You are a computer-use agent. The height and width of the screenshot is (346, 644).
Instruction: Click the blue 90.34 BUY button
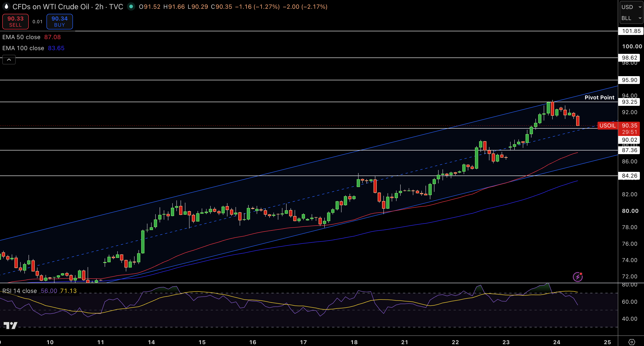coord(60,22)
